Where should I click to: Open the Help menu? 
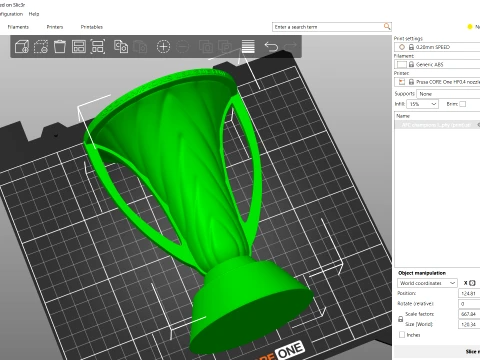coord(34,14)
